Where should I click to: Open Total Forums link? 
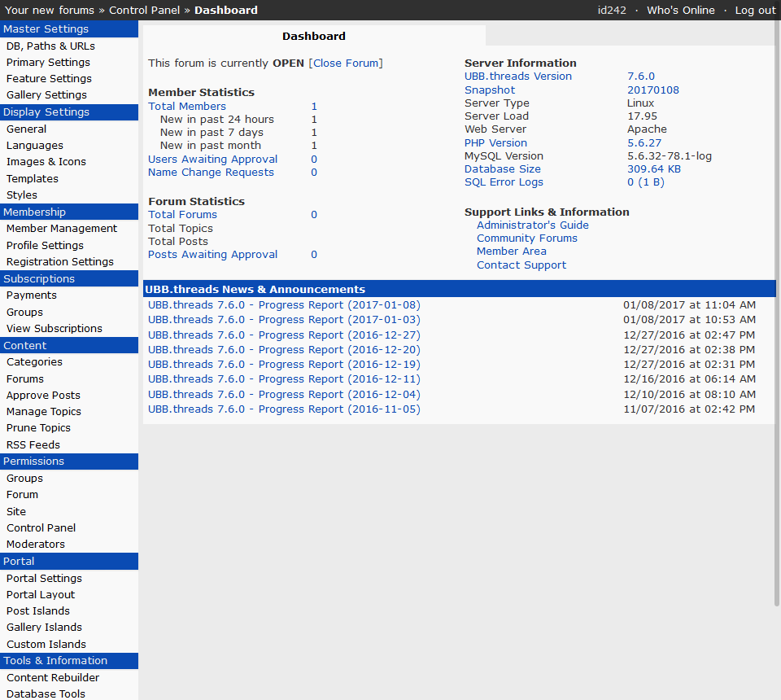[182, 215]
